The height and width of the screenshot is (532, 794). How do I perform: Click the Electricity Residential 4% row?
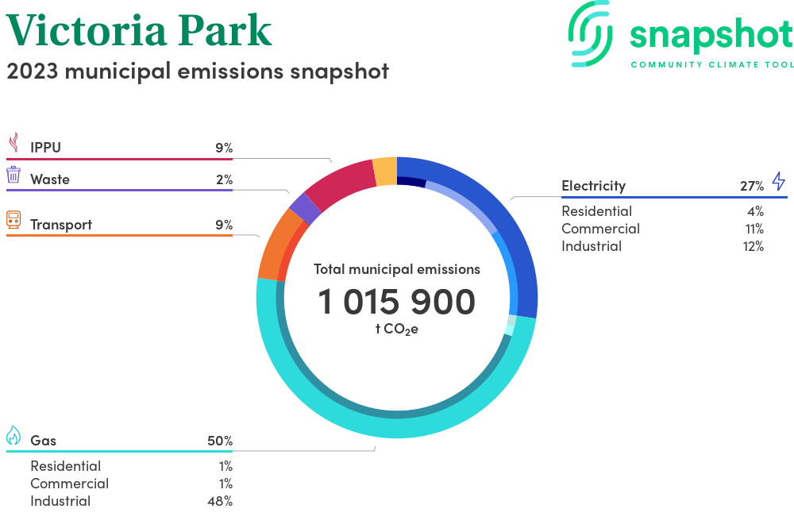pos(661,211)
